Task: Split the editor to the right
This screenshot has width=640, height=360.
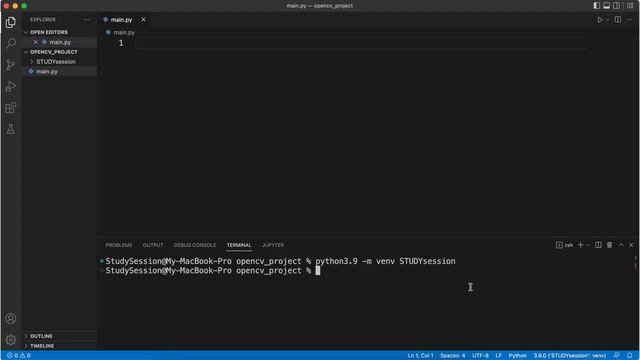Action: pyautogui.click(x=618, y=20)
